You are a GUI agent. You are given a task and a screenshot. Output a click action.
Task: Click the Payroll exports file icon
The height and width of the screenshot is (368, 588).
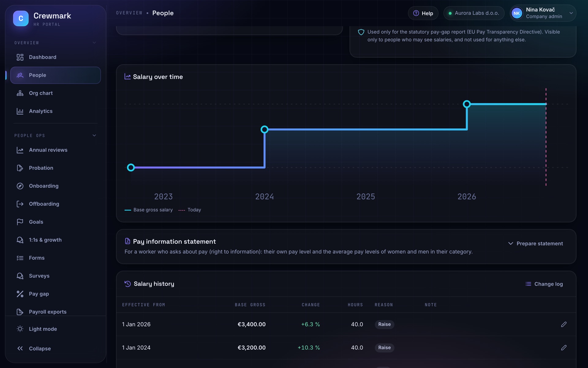coord(20,312)
